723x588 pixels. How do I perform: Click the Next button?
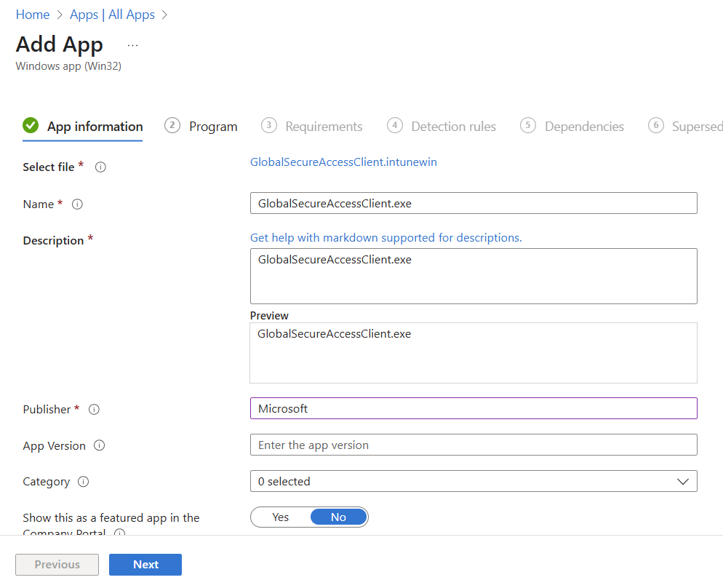tap(145, 565)
